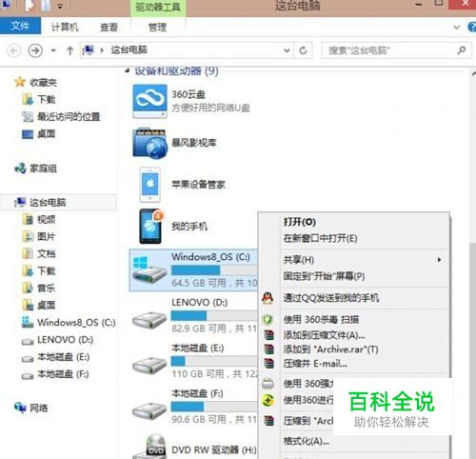Screen dimensions: 476x459
Task: Switch to the 查看 ribbon tab
Action: pyautogui.click(x=109, y=28)
